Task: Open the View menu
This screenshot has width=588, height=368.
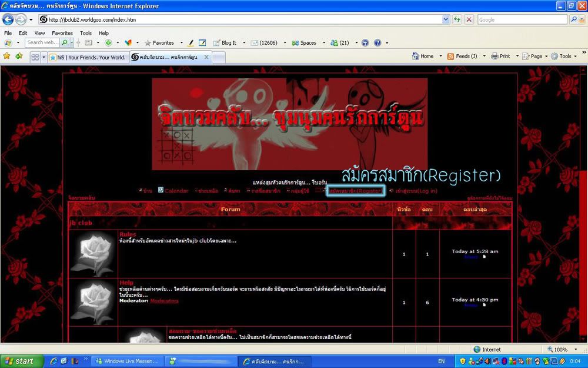Action: click(39, 32)
